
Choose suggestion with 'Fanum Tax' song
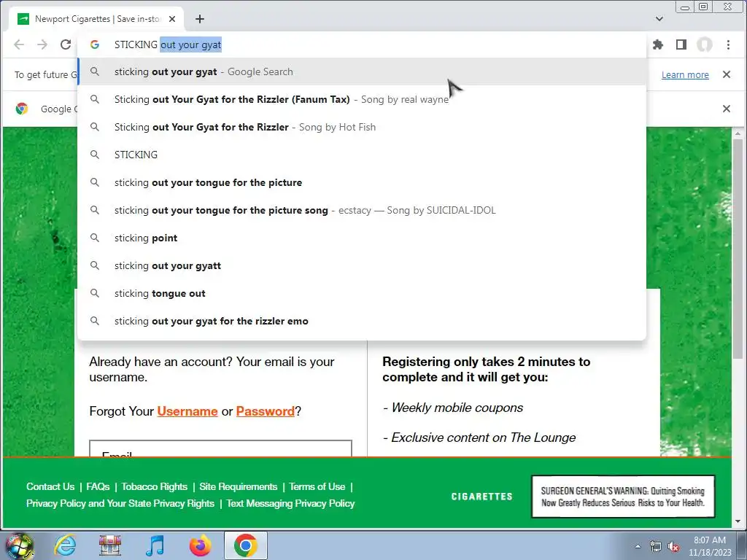pyautogui.click(x=362, y=99)
